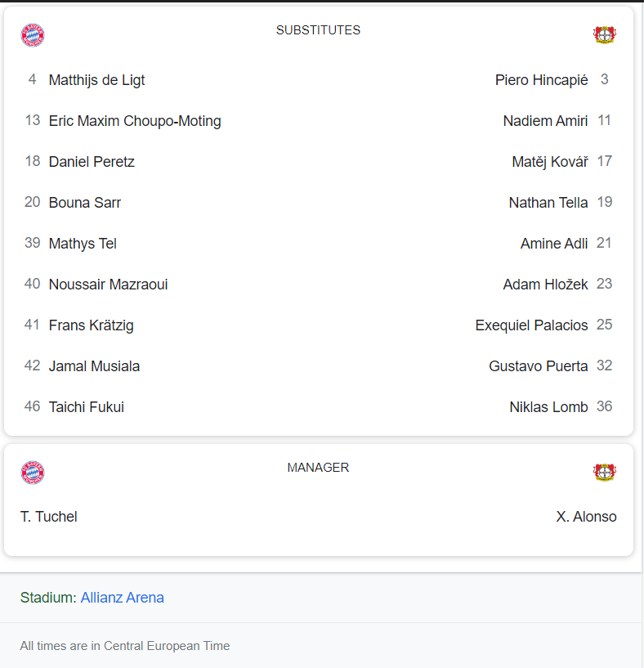
Task: Click Bayern Munich crest in Manager card
Action: (33, 473)
